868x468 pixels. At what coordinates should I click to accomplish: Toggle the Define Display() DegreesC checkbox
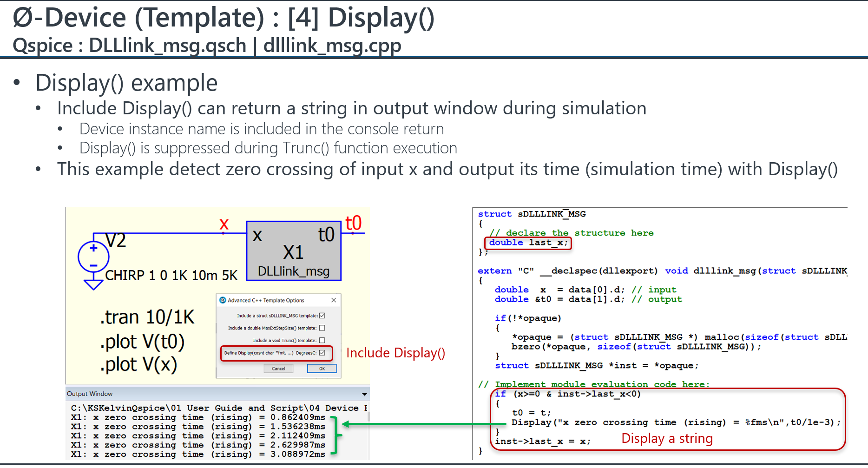tap(322, 353)
